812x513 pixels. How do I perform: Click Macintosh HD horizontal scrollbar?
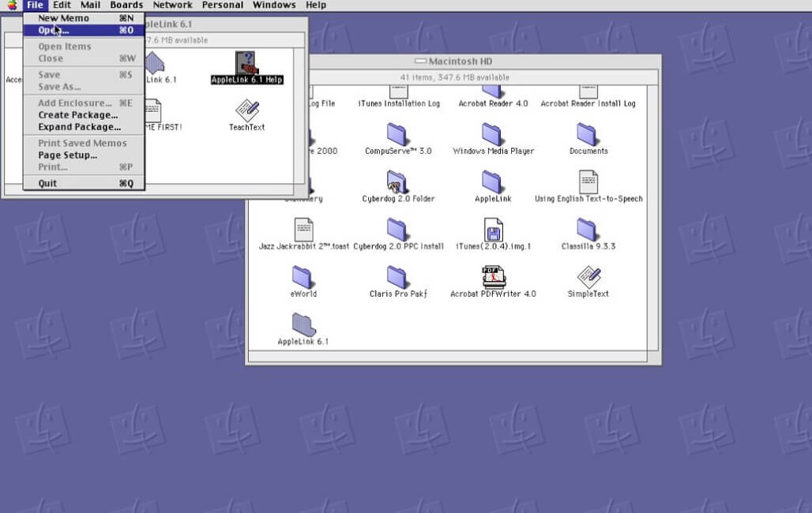pos(447,356)
